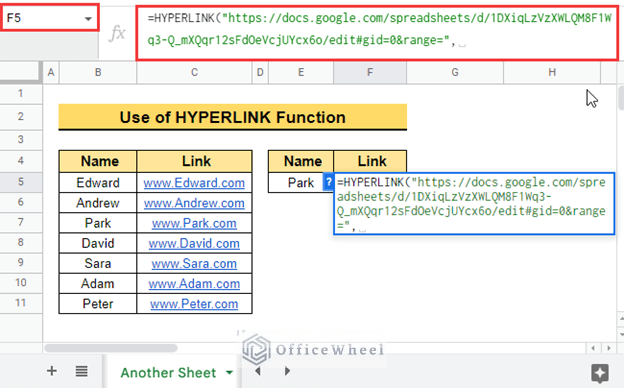Select the Link header in column F
Screen dimensions: 624x388
coord(370,161)
